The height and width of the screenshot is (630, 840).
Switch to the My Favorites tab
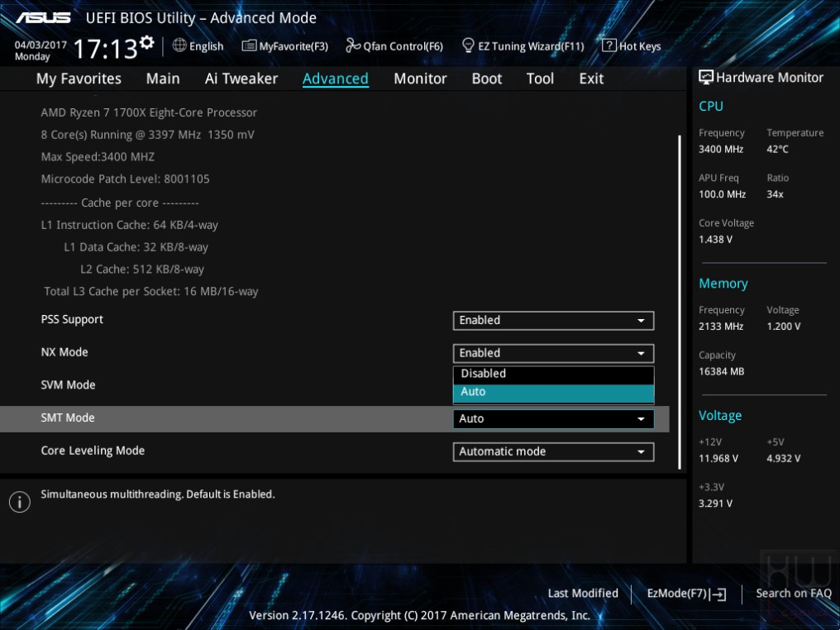tap(79, 79)
